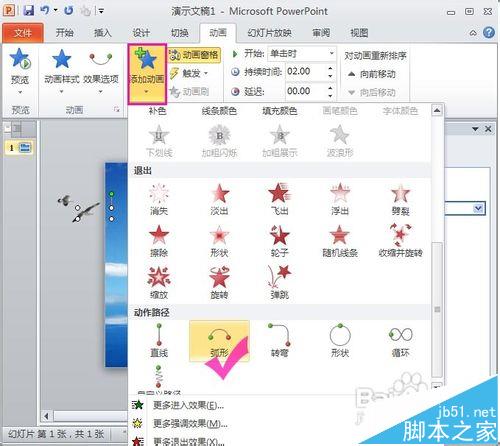
Task: Switch to the 开始 ribbon tab
Action: (x=65, y=33)
